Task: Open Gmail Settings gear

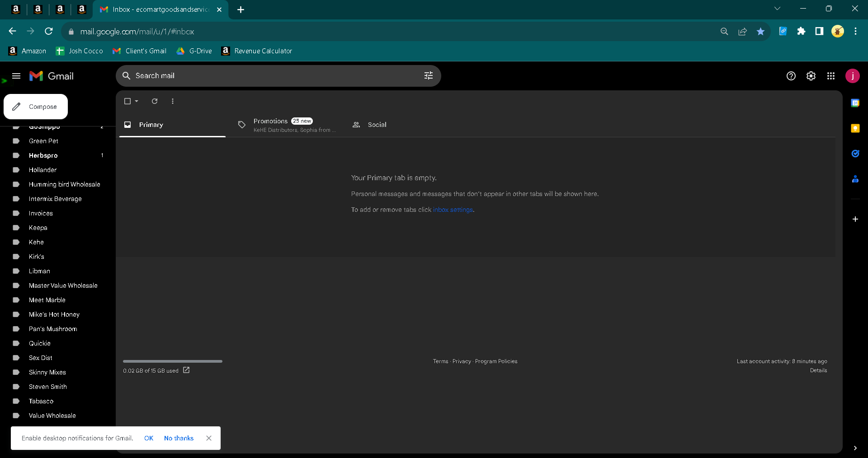Action: click(x=811, y=76)
